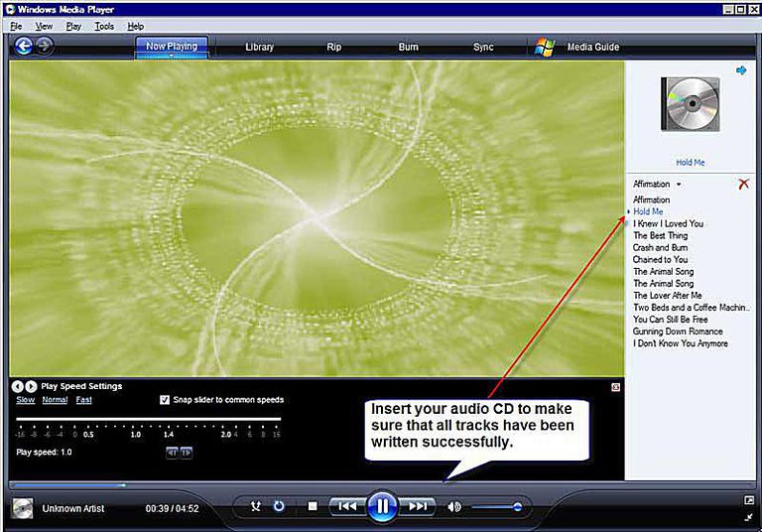Switch to the Burn tab

[408, 47]
